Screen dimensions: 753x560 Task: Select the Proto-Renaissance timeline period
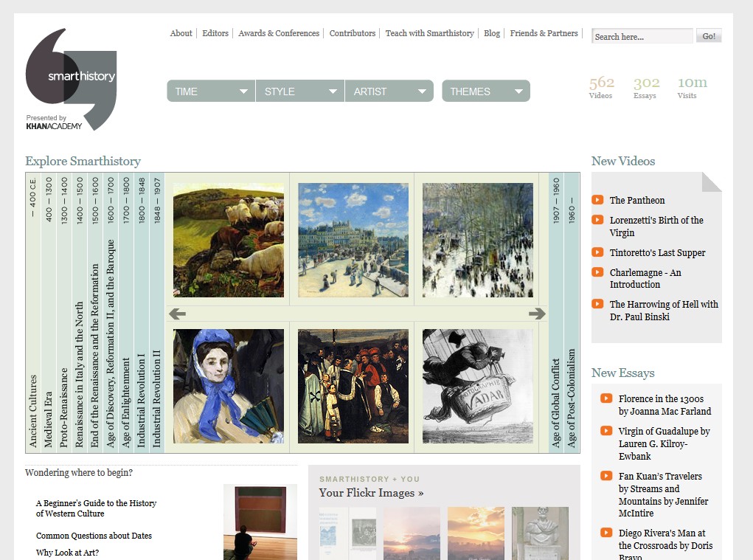(64, 312)
